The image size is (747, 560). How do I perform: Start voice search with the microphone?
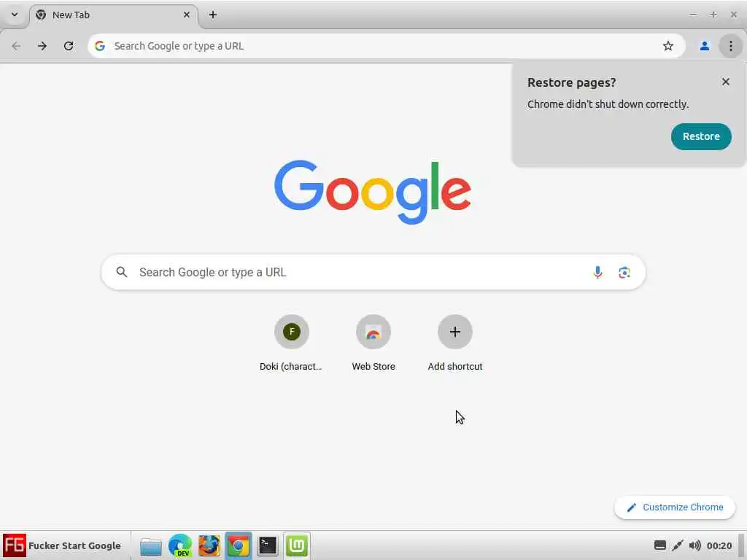pyautogui.click(x=597, y=272)
